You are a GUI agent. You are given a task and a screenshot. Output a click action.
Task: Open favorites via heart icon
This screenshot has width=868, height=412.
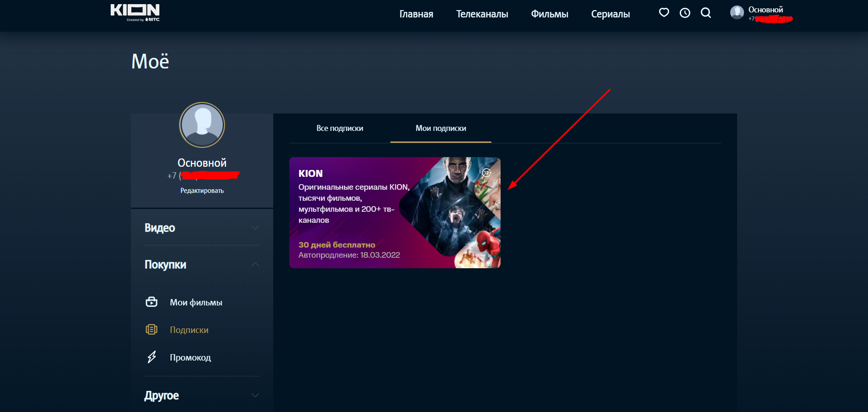coord(664,13)
